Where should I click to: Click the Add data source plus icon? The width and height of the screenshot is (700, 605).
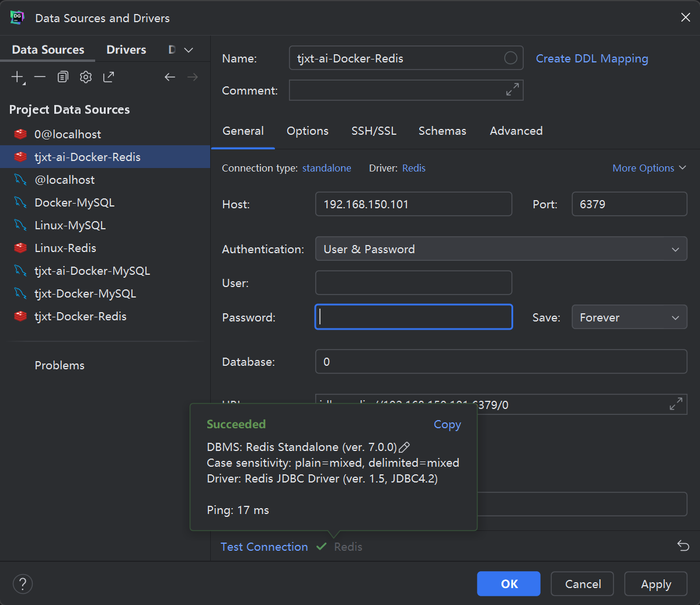[18, 77]
